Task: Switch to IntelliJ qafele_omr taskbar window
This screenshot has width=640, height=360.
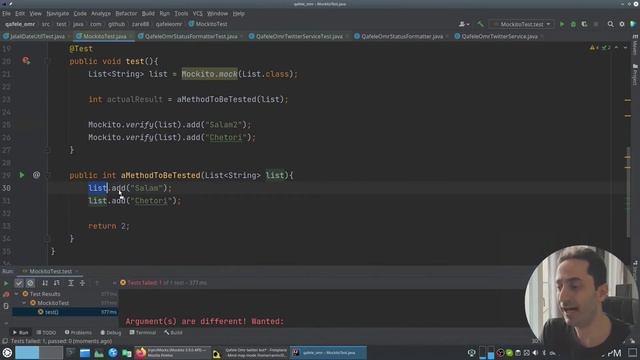Action: click(328, 353)
